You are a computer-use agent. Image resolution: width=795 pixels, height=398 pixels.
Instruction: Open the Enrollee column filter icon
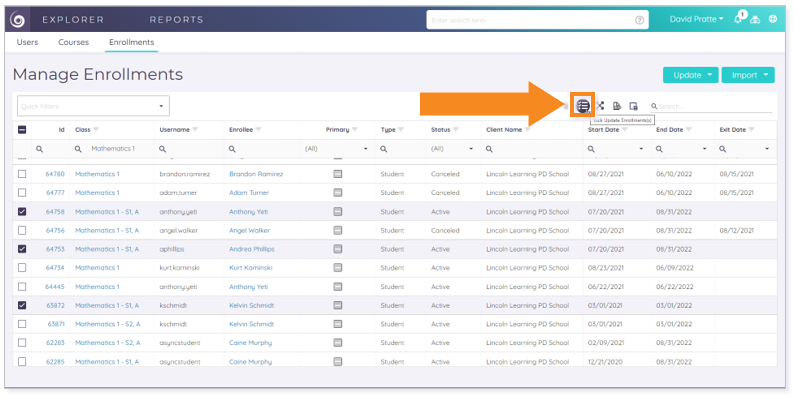coord(259,130)
